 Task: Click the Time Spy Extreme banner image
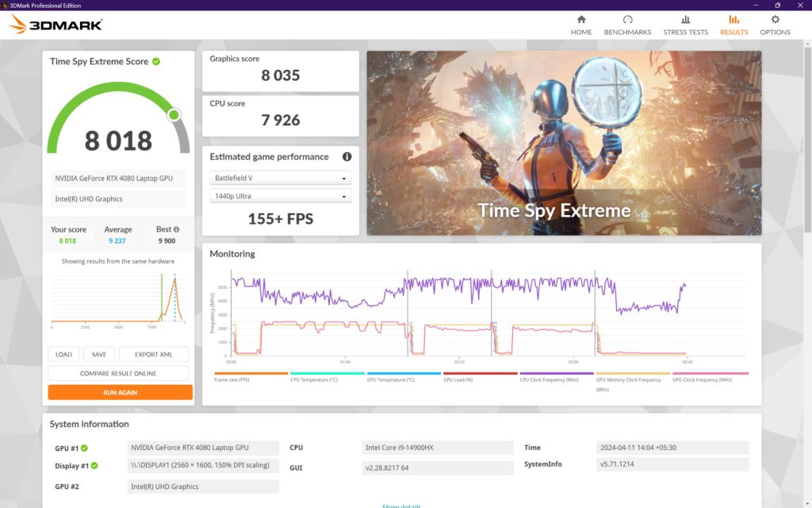tap(564, 143)
